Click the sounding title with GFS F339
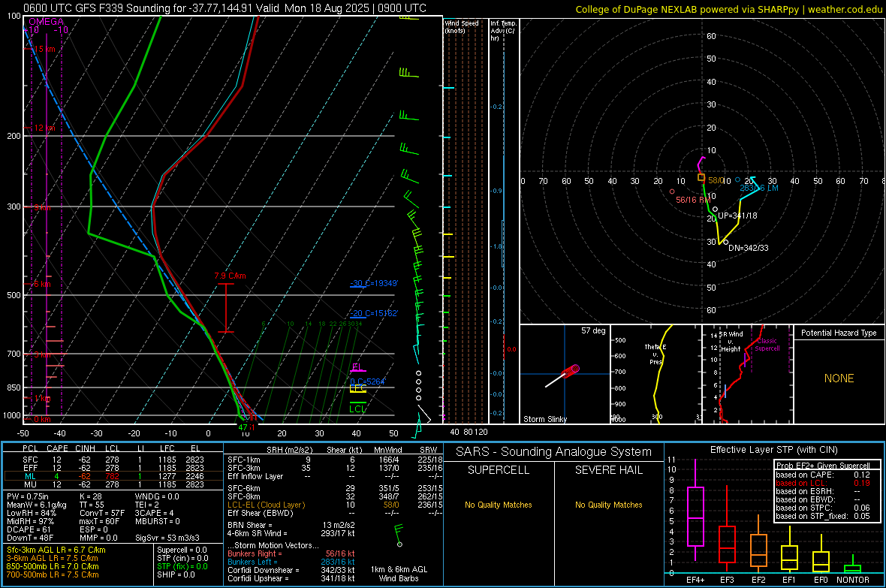 [225, 8]
